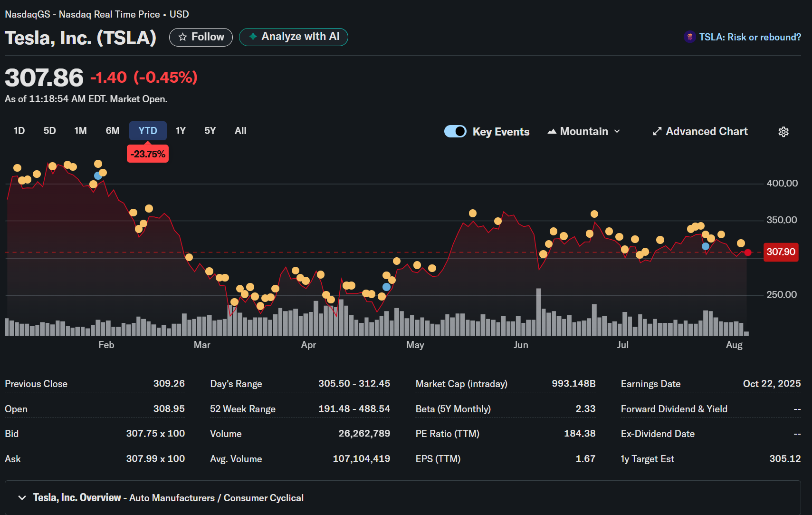Image resolution: width=812 pixels, height=515 pixels.
Task: Show the All time chart range
Action: [x=240, y=131]
